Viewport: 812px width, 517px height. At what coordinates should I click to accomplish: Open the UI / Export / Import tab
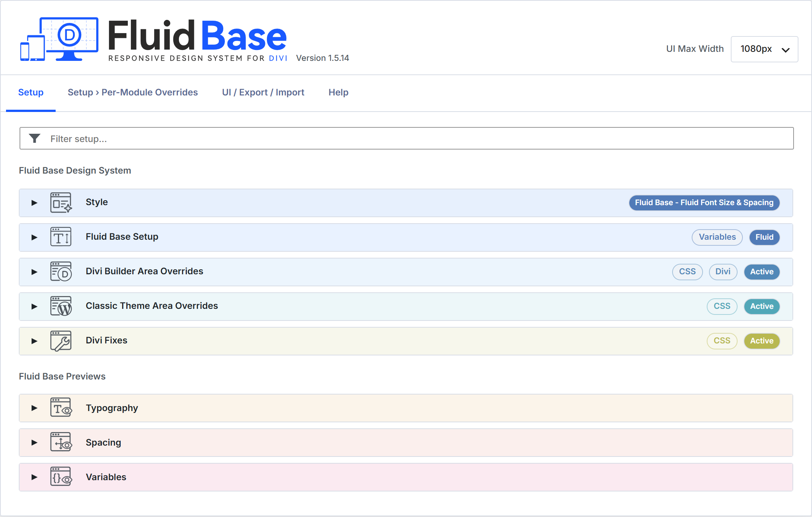[x=263, y=92]
